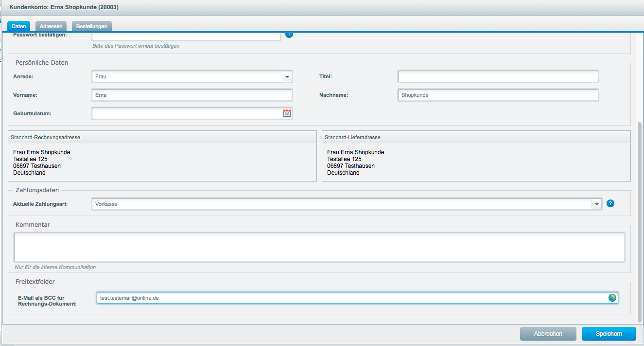The height and width of the screenshot is (346, 644).
Task: Open the Geburtsdatum calendar picker
Action: tap(287, 113)
